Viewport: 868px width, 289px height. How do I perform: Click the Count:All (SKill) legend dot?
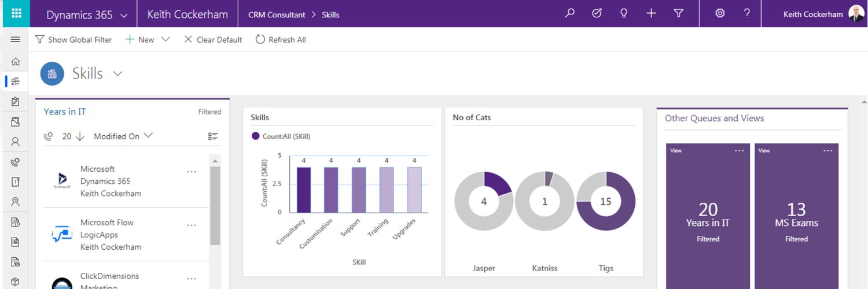click(256, 136)
